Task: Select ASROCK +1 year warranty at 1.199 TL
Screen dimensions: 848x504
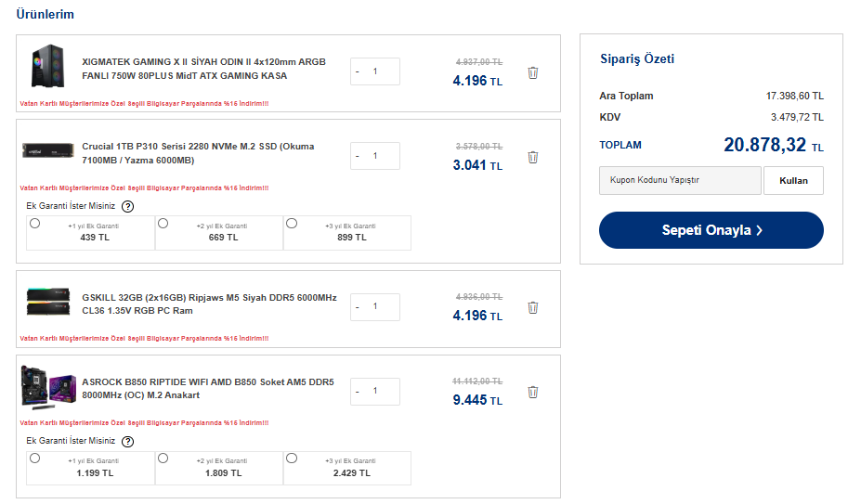Action: click(35, 459)
